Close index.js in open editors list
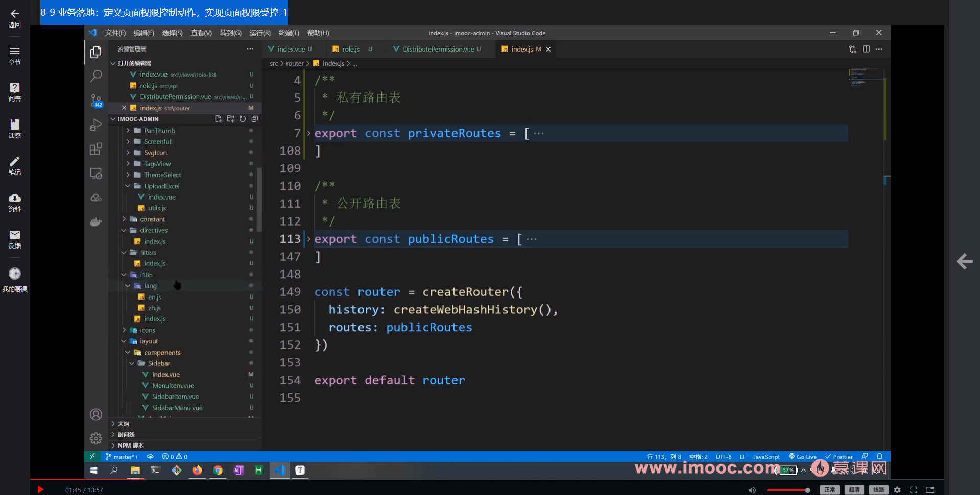The image size is (980, 495). (x=124, y=108)
